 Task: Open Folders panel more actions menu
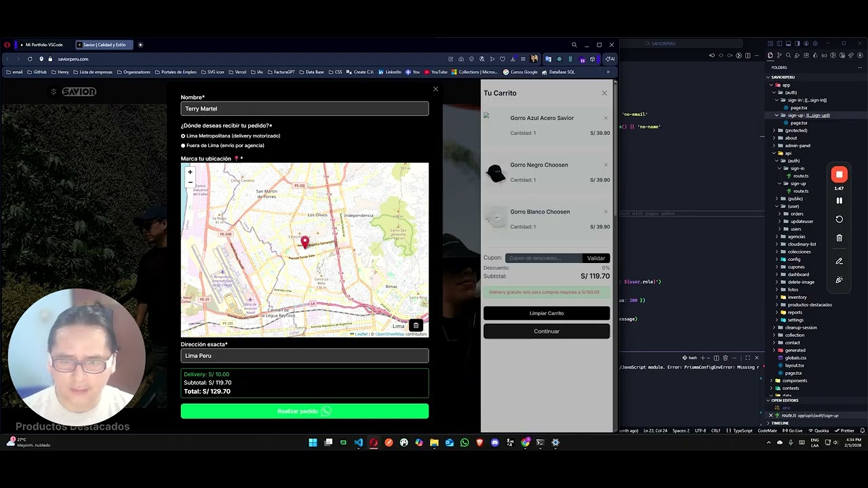861,67
